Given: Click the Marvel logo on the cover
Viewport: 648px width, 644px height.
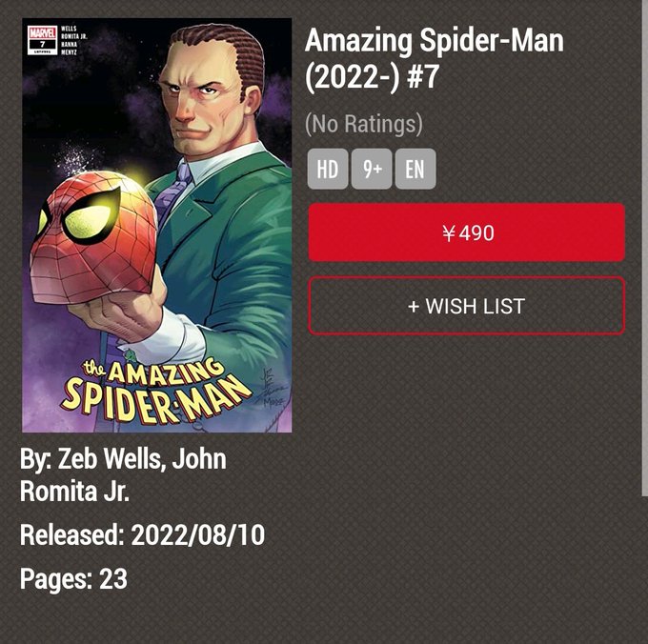Looking at the screenshot, I should point(43,40).
